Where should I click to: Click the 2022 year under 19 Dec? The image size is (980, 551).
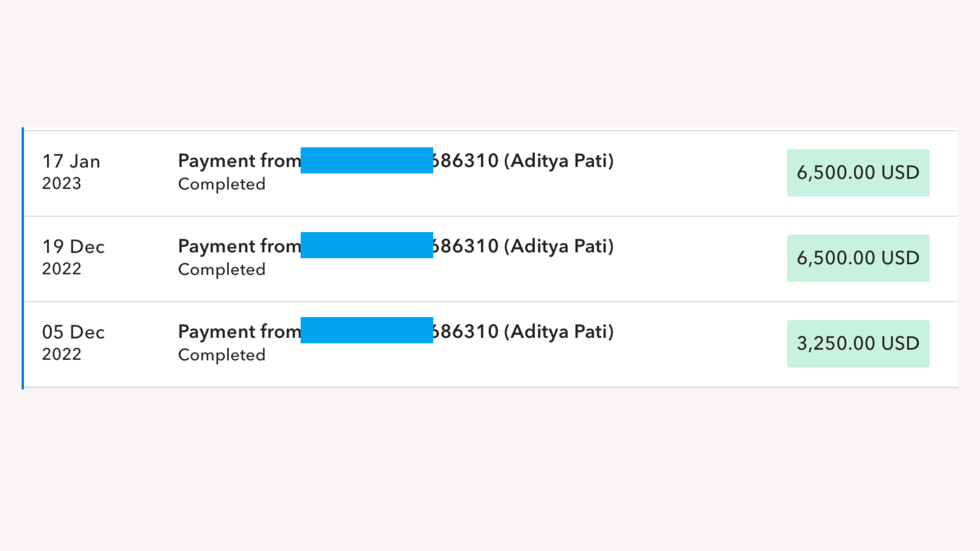click(61, 269)
